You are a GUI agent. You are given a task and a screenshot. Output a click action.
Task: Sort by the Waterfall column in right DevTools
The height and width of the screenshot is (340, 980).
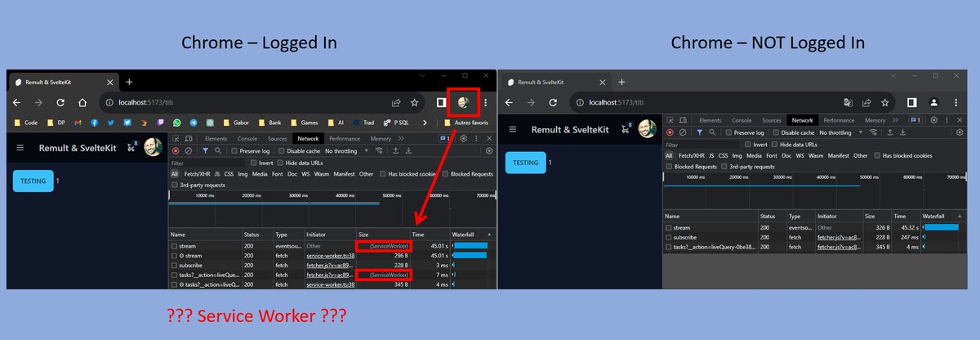(941, 216)
